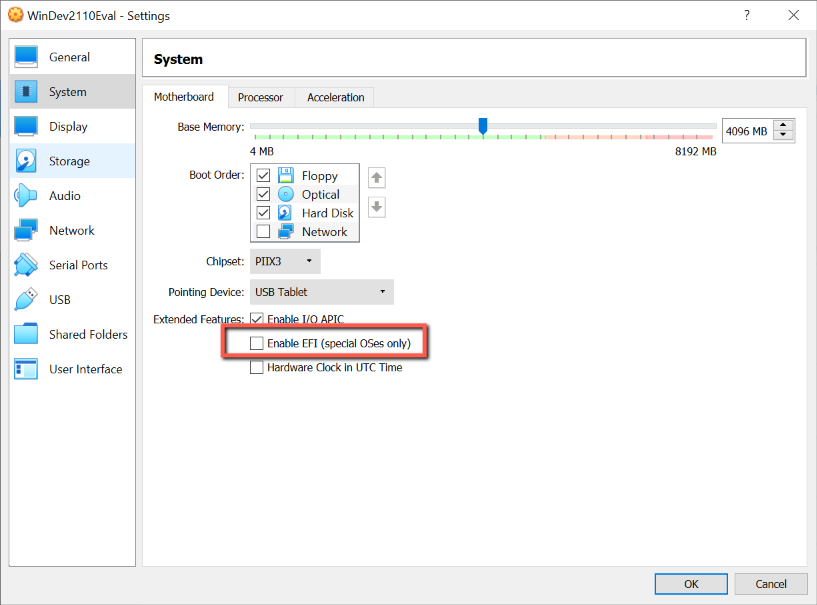Switch to the Acceleration tab

[x=336, y=97]
